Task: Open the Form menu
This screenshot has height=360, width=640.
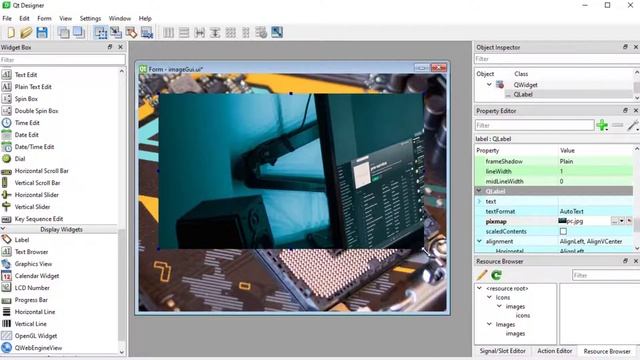Action: [44, 18]
